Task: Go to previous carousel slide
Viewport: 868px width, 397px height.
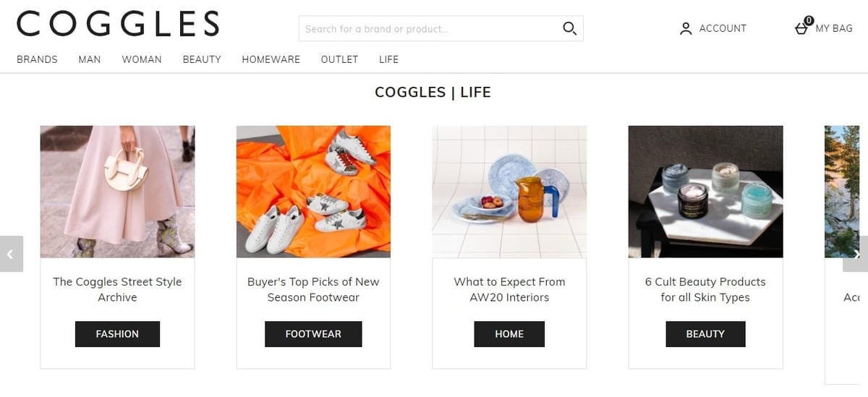Action: pyautogui.click(x=11, y=254)
